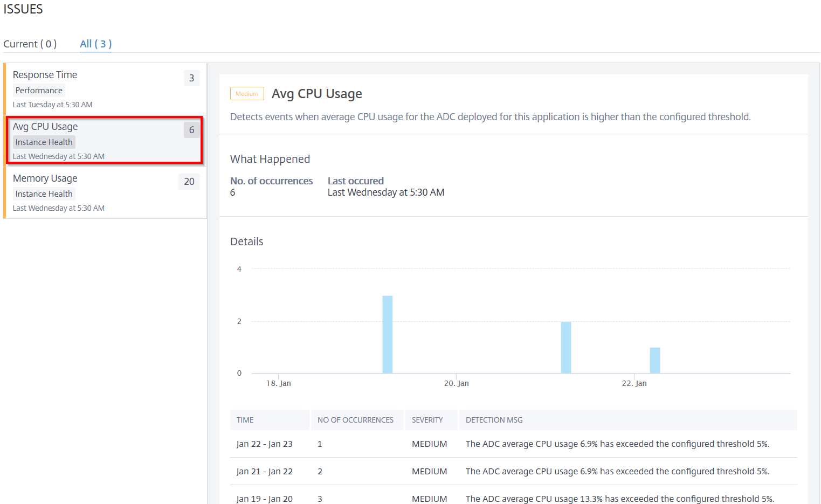Click Instance Health tag under Memory Usage
The image size is (821, 504).
(44, 194)
